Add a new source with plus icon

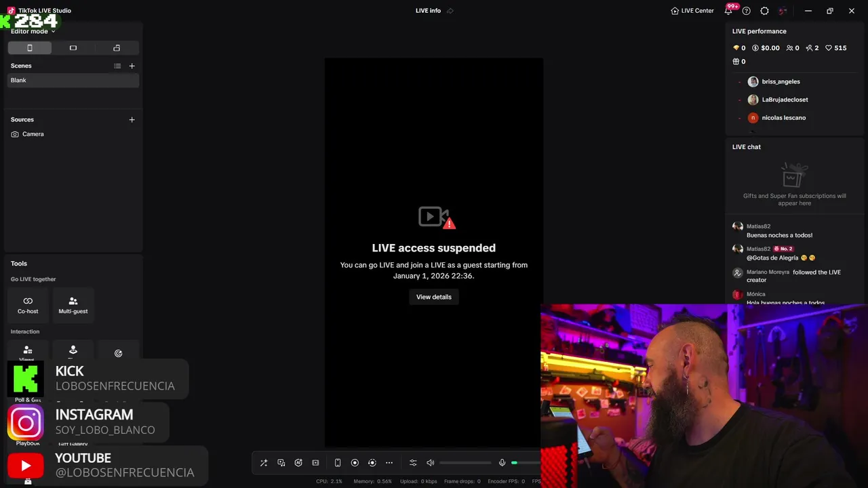[132, 119]
